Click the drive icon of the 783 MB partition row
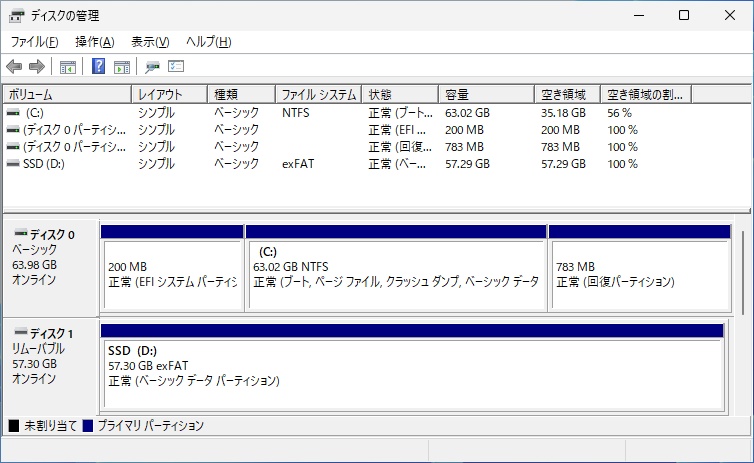Image resolution: width=754 pixels, height=463 pixels. [13, 147]
